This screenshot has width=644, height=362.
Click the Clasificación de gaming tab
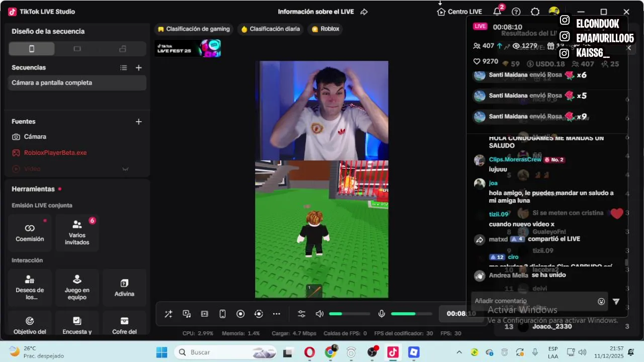click(x=194, y=29)
